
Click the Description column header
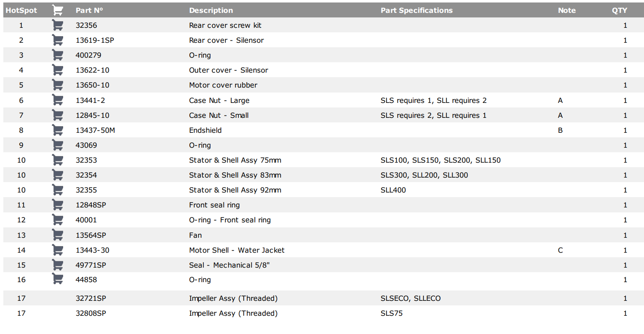[211, 10]
